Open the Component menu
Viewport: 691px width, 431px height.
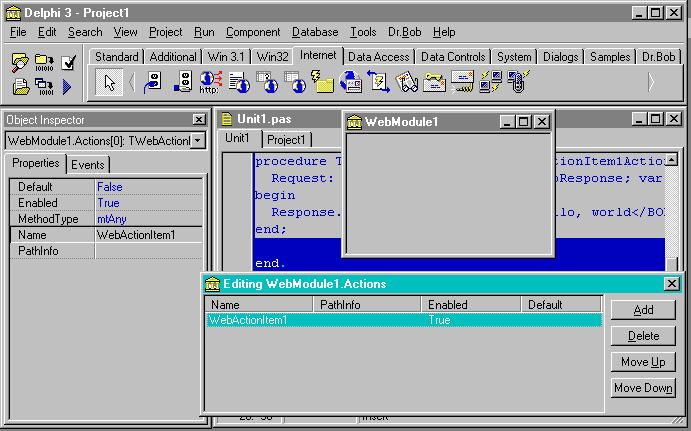coord(252,32)
